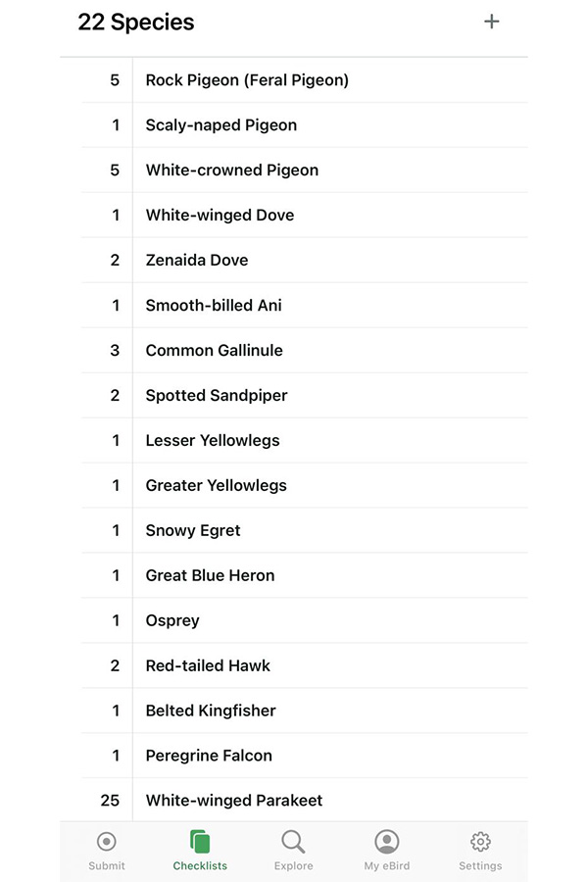The width and height of the screenshot is (588, 882).
Task: Open the Explore magnifier icon
Action: [x=293, y=842]
